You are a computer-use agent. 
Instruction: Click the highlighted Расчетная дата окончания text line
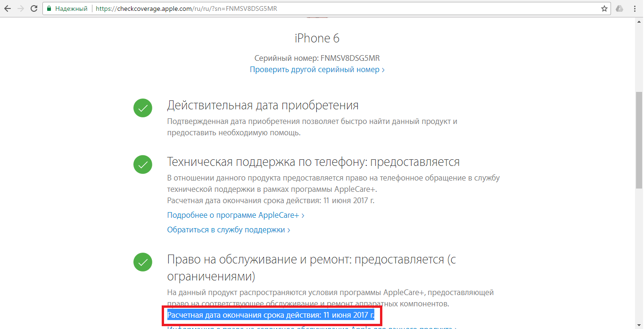271,315
